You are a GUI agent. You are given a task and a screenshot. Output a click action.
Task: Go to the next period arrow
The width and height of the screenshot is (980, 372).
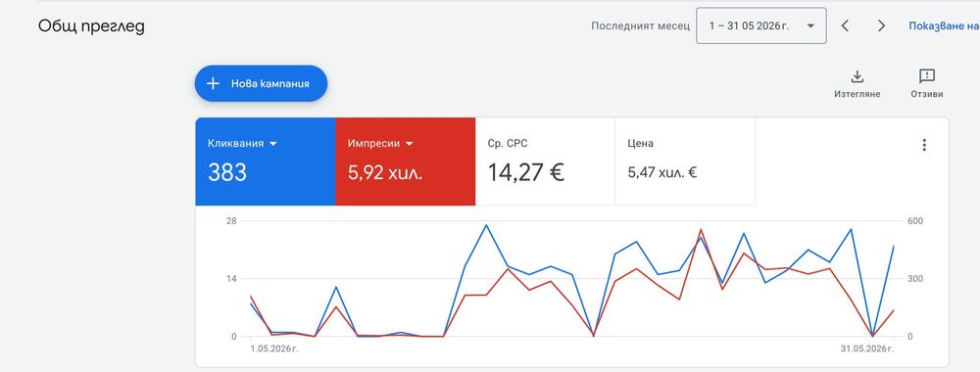(881, 25)
